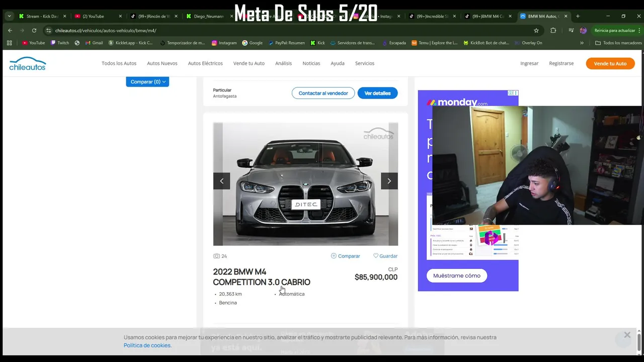This screenshot has width=644, height=362.
Task: Open the KickBot bookmark
Action: (486, 43)
